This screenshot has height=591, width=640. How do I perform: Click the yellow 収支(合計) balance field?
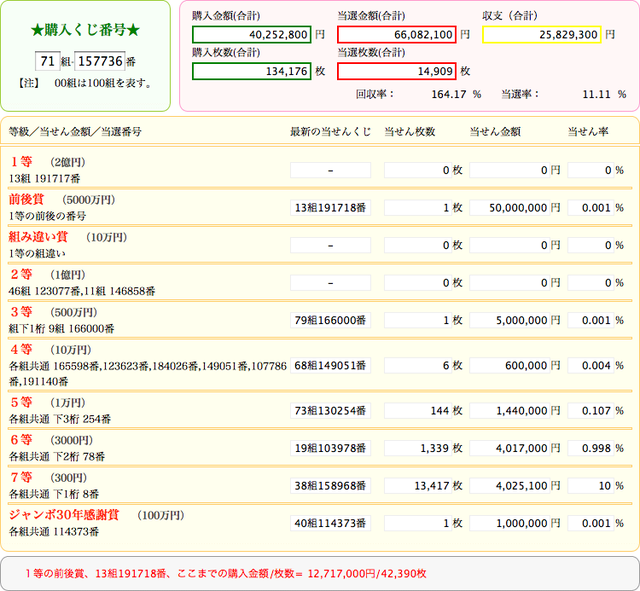541,34
